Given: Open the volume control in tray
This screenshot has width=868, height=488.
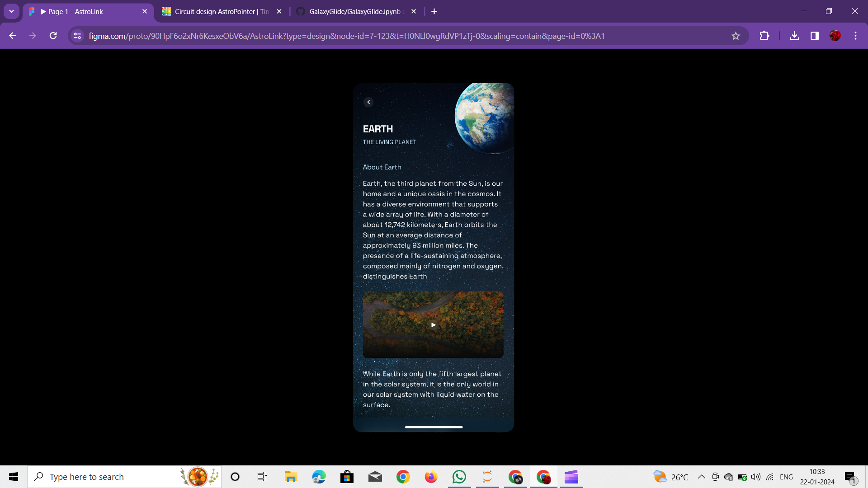Looking at the screenshot, I should click(755, 477).
